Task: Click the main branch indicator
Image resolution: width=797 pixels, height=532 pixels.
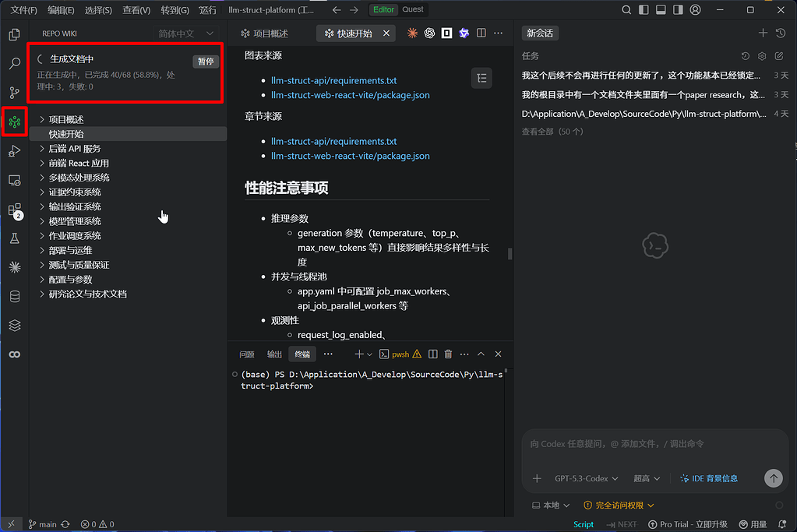Action: (x=43, y=524)
